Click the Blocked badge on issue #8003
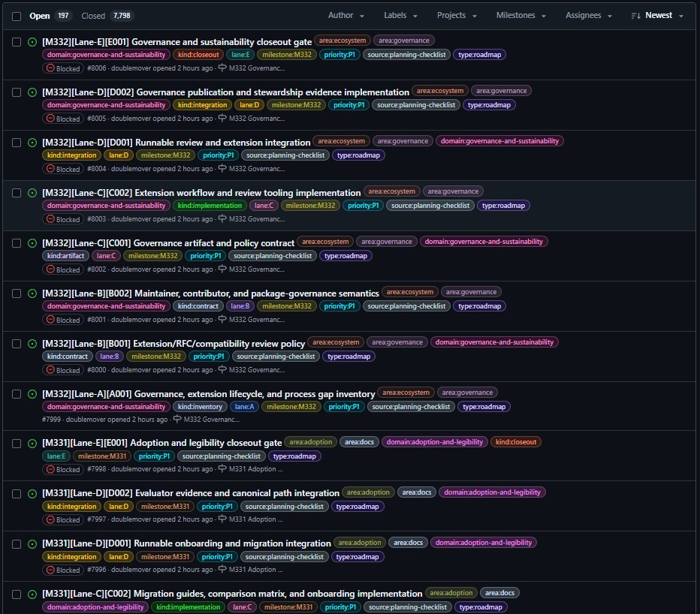 (x=63, y=219)
